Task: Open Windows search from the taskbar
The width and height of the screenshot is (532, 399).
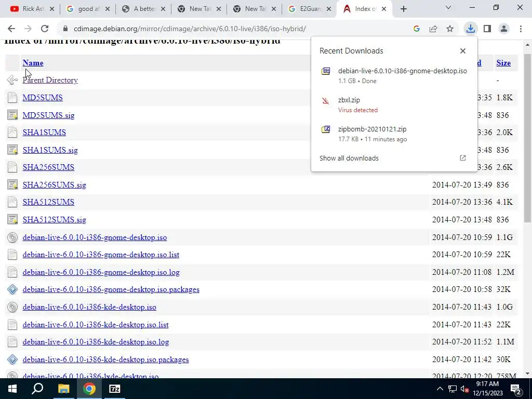Action: pos(37,389)
